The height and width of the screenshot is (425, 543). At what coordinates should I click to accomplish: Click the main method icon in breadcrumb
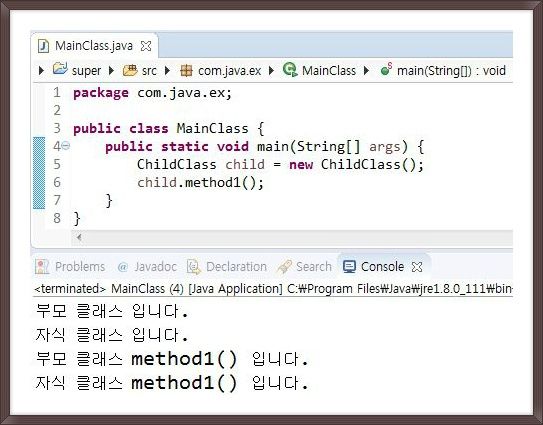386,69
